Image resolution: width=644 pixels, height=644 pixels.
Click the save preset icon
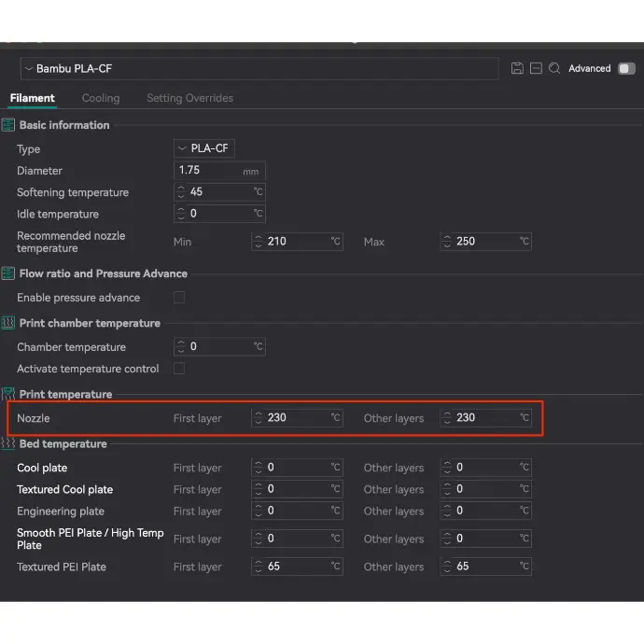click(x=517, y=68)
